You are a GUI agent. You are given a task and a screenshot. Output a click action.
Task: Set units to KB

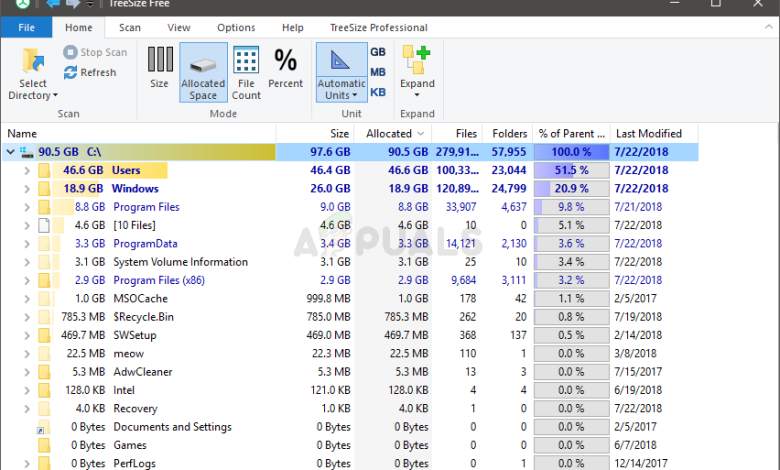[x=378, y=92]
